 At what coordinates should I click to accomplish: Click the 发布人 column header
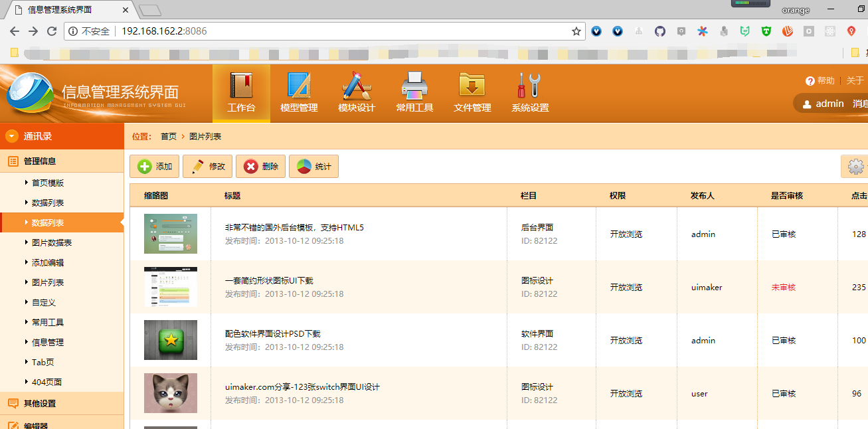pos(703,195)
